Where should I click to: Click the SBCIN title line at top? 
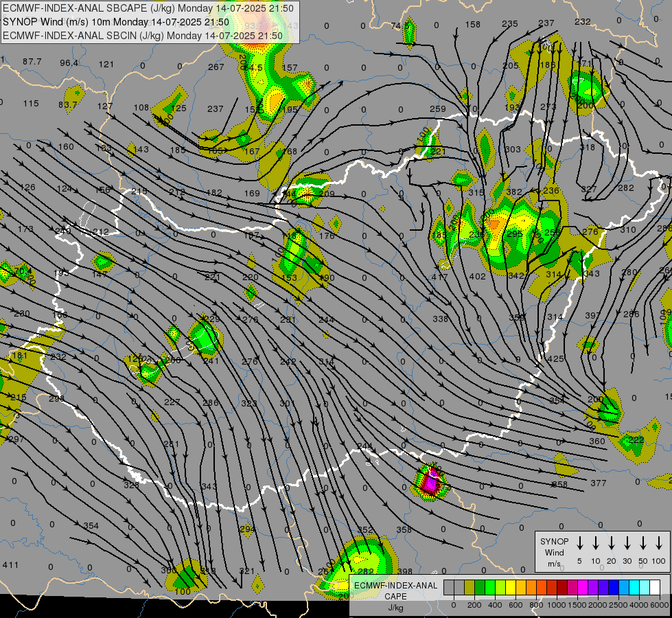pyautogui.click(x=143, y=36)
